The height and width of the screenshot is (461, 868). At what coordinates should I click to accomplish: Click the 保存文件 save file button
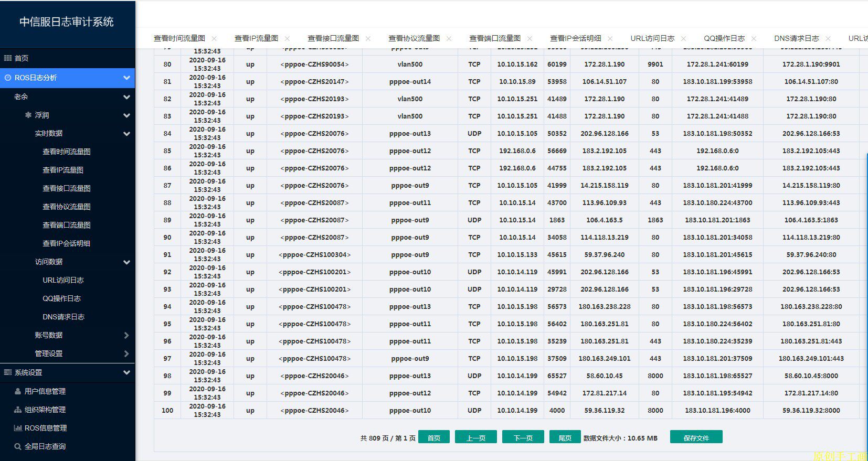click(696, 437)
